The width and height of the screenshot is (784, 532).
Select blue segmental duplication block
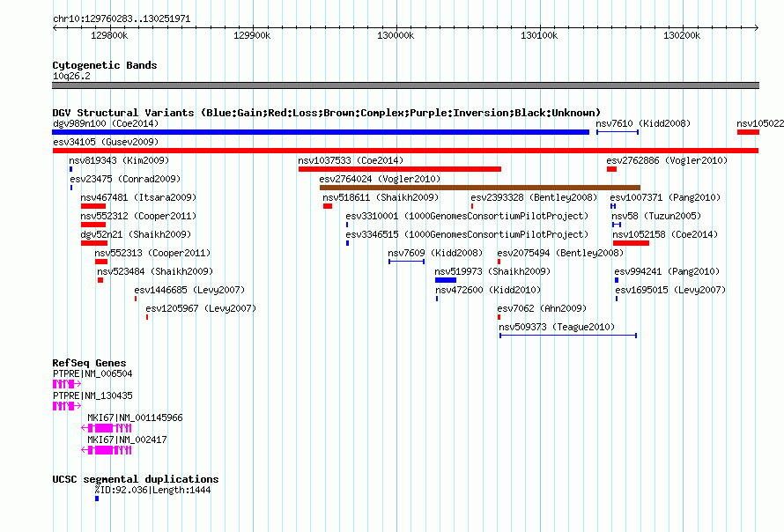[97, 499]
